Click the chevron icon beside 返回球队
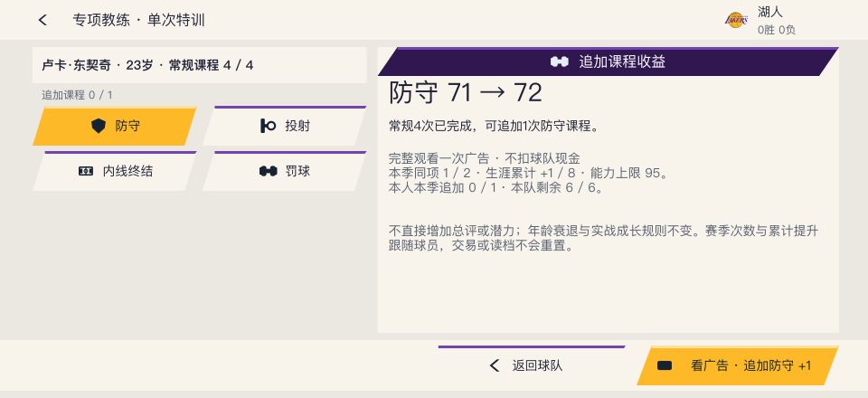The height and width of the screenshot is (398, 868). (495, 365)
